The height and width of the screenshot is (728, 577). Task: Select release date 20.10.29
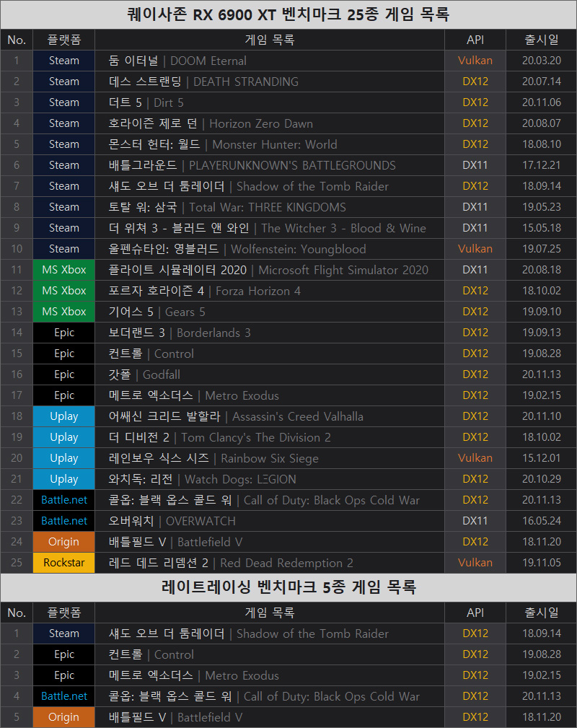(x=541, y=478)
